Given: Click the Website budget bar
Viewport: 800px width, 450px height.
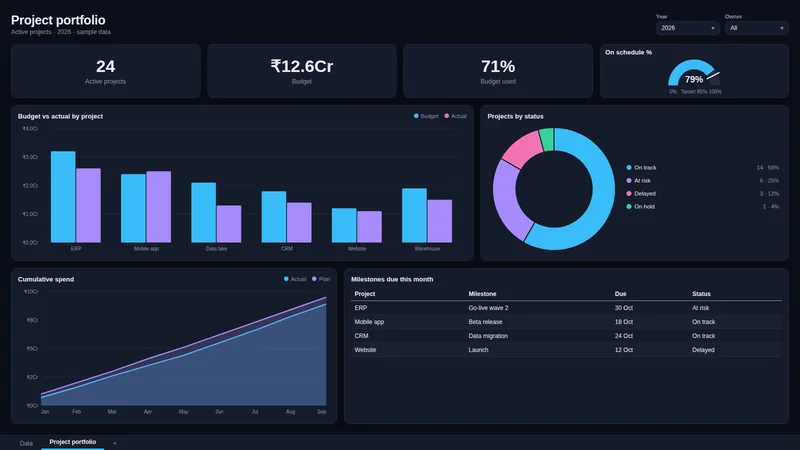Looking at the screenshot, I should point(344,225).
